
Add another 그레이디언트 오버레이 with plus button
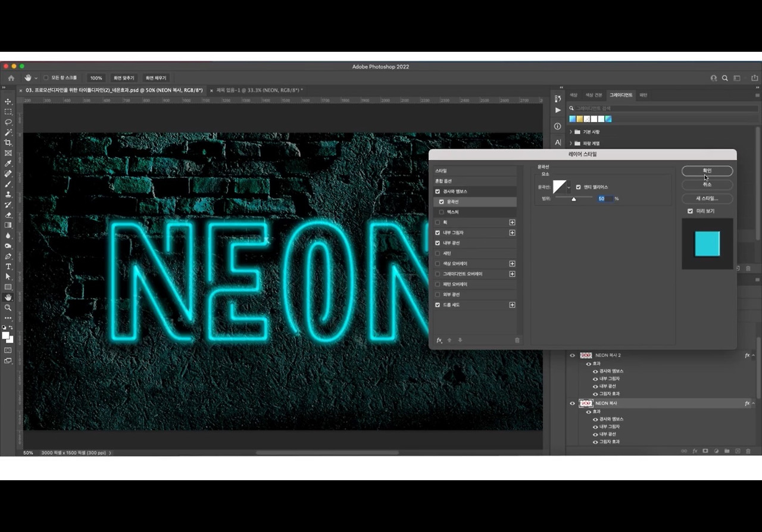click(512, 274)
